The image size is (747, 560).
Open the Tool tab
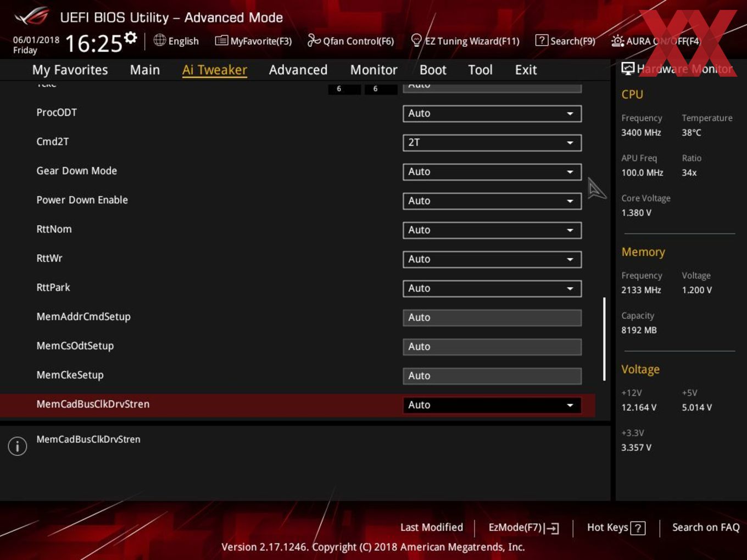(x=480, y=70)
